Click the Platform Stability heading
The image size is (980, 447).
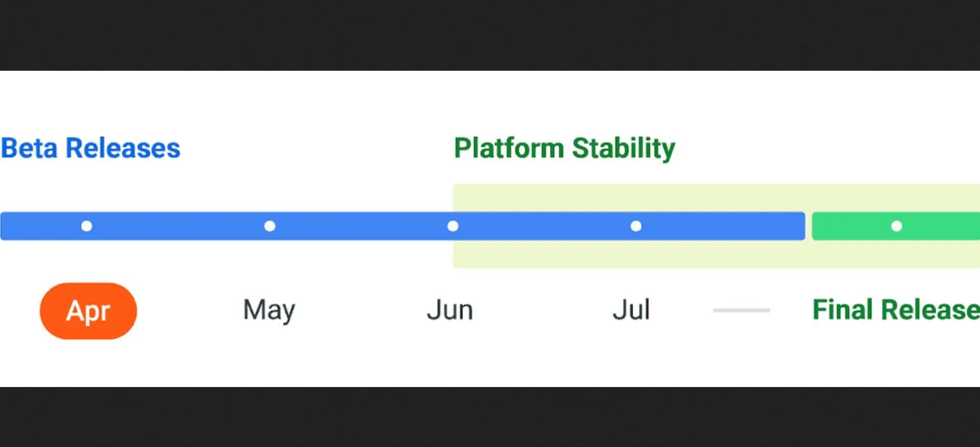565,149
